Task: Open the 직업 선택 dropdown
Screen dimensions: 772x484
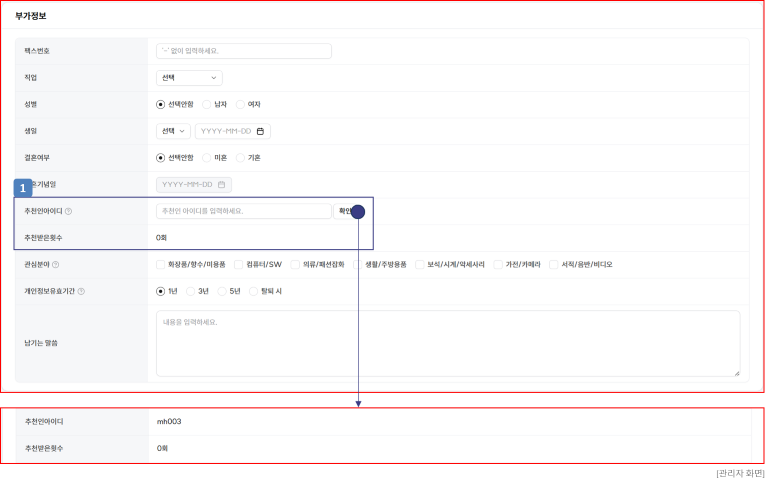Action: pos(189,78)
